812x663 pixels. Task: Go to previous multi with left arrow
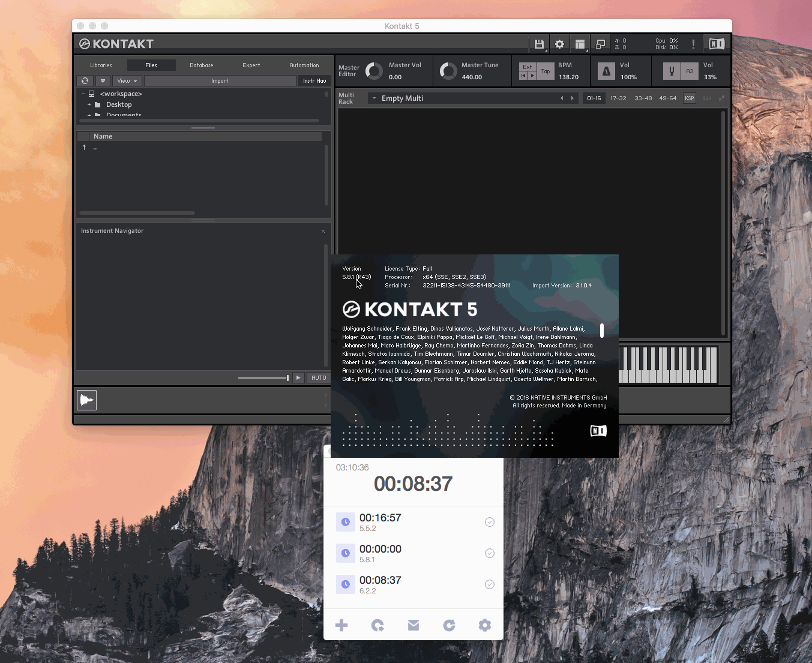[x=562, y=98]
